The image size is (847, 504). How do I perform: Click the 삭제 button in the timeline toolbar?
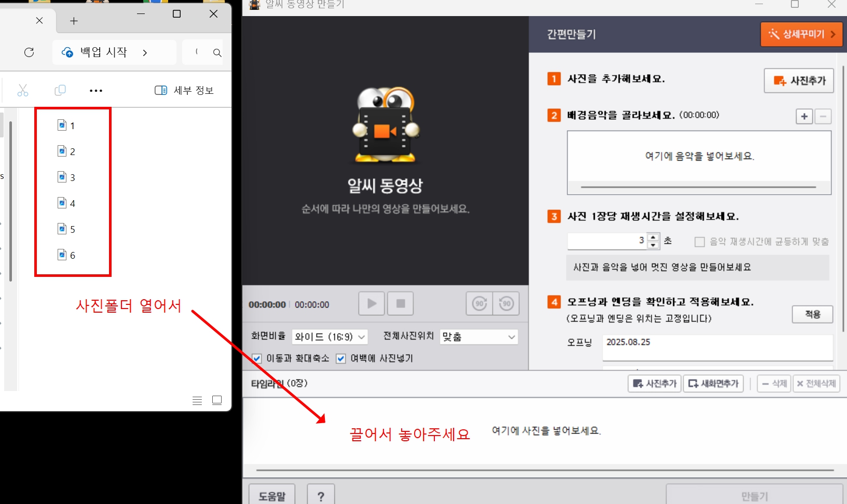click(x=774, y=384)
